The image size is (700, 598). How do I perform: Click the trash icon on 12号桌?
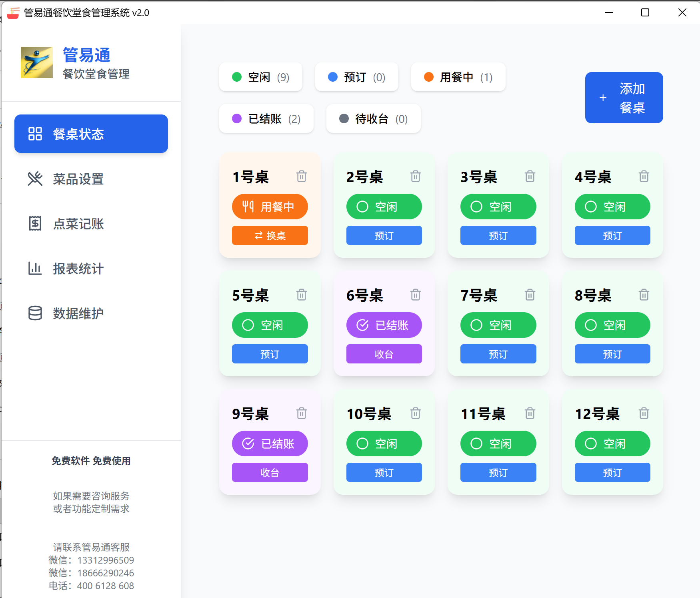coord(644,413)
